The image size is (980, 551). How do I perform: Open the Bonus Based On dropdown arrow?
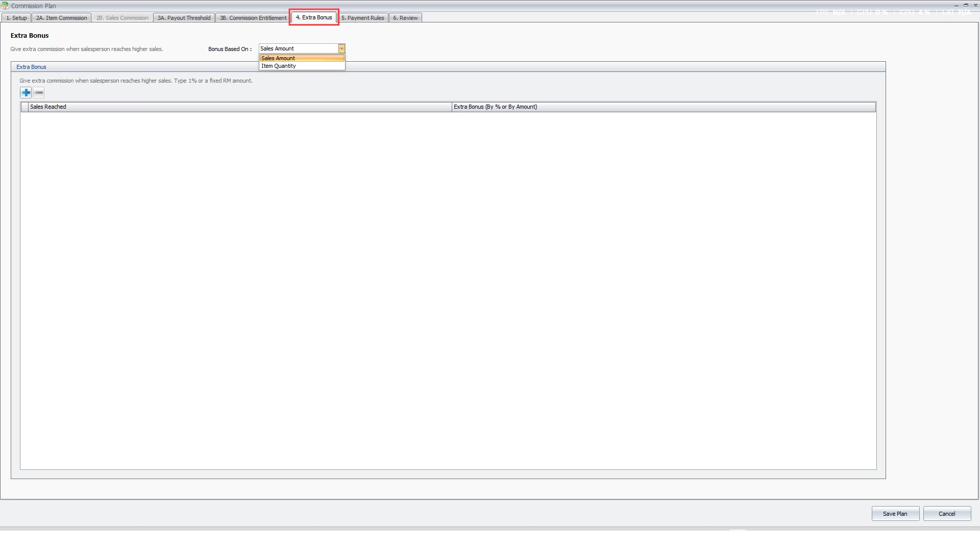[341, 48]
